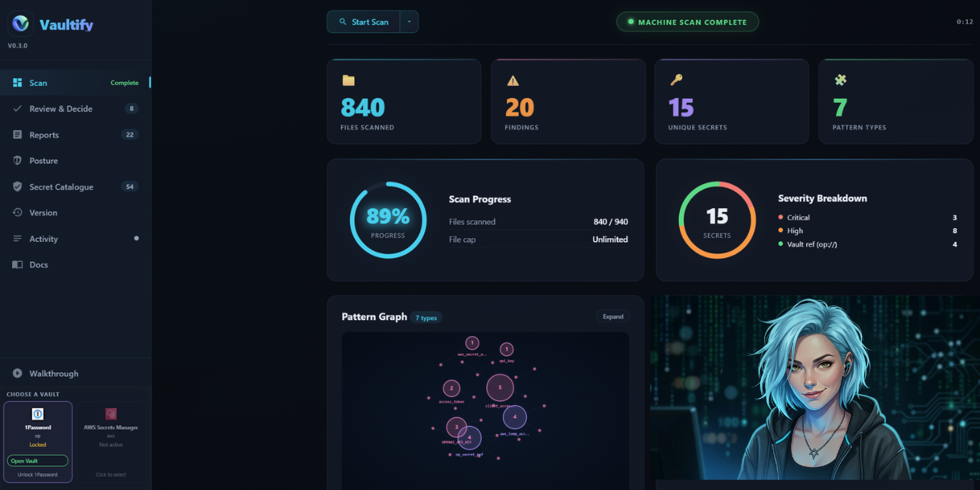The width and height of the screenshot is (980, 490).
Task: Navigate to Posture page
Action: [75, 161]
